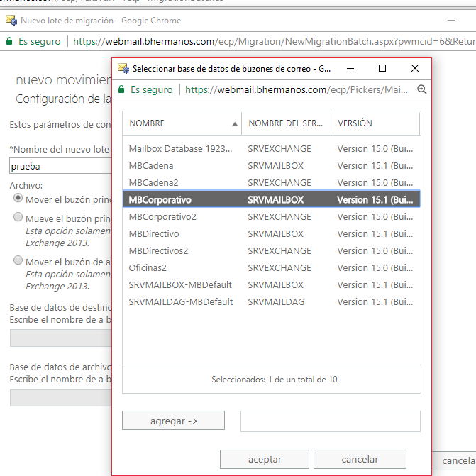Click Version 15.1 cell in MBDirectivo row
The image size is (476, 476).
point(375,234)
